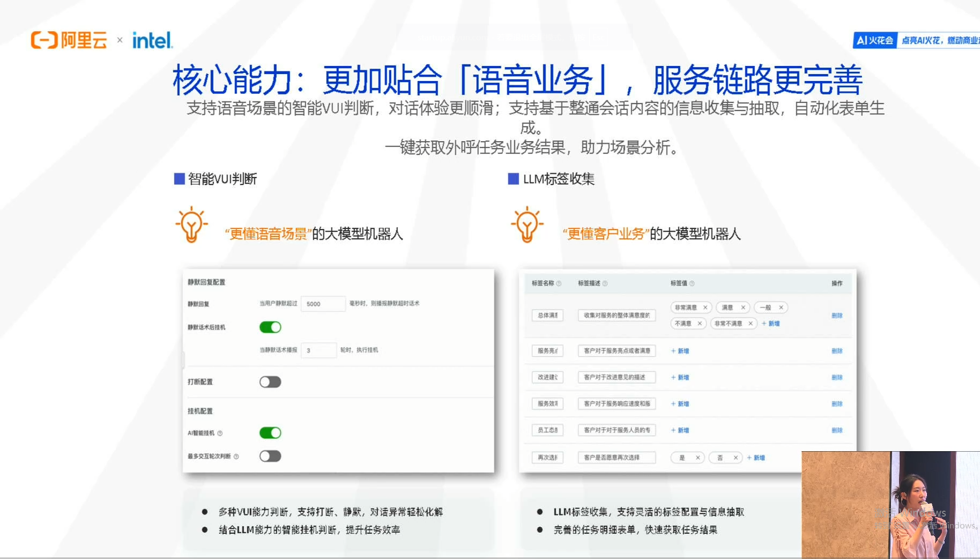Click the help icon next to 标签值 header

(692, 284)
